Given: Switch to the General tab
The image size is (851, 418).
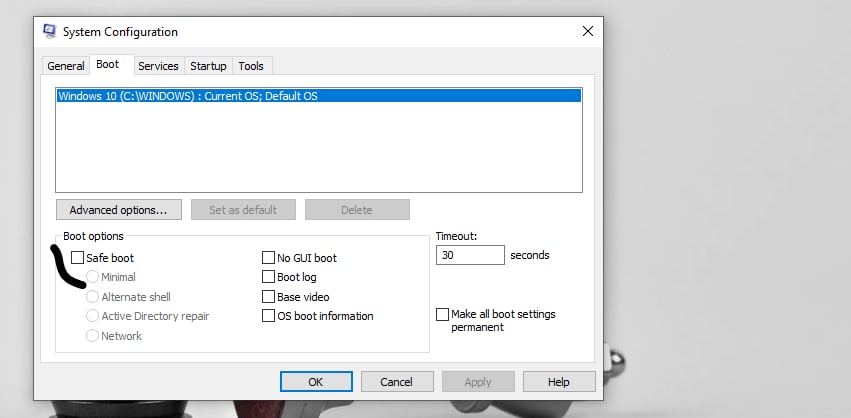Looking at the screenshot, I should tap(66, 66).
